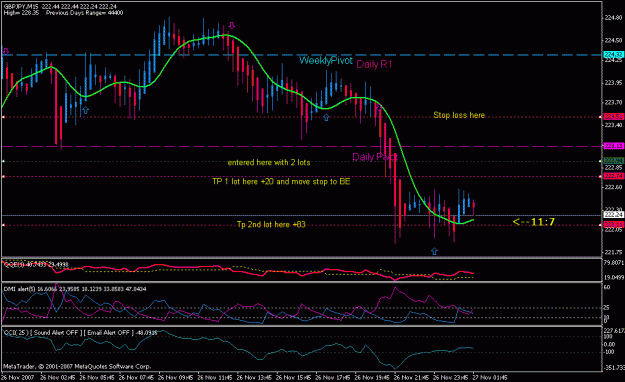Click the '26 Nov 02:45' time label
This screenshot has height=382, width=625.
pyautogui.click(x=57, y=377)
